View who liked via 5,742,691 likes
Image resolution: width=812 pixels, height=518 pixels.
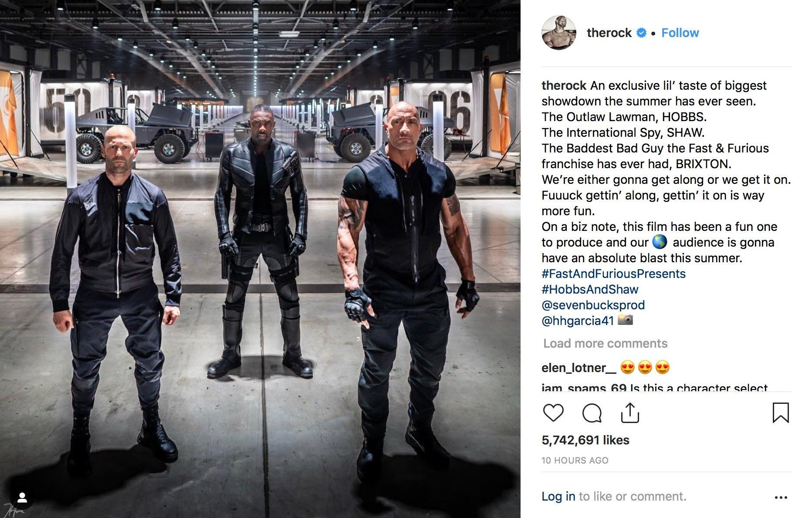coord(585,440)
